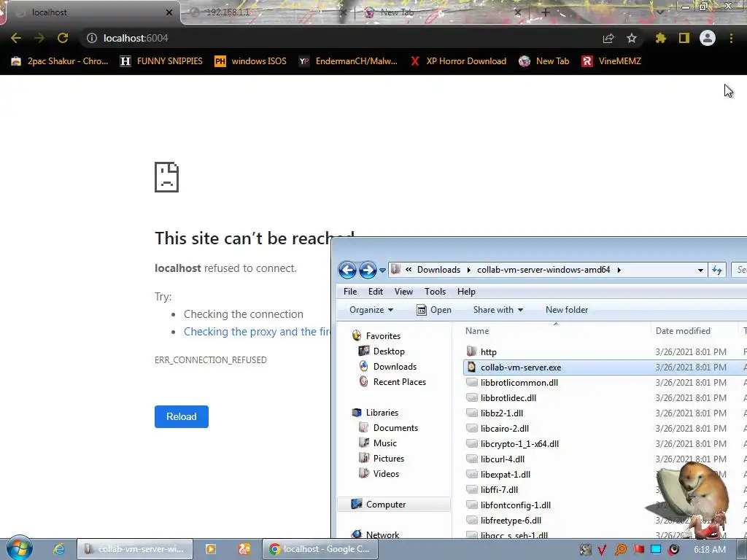Image resolution: width=747 pixels, height=560 pixels.
Task: Open EndermanCH/Malw... bookmark
Action: [348, 61]
